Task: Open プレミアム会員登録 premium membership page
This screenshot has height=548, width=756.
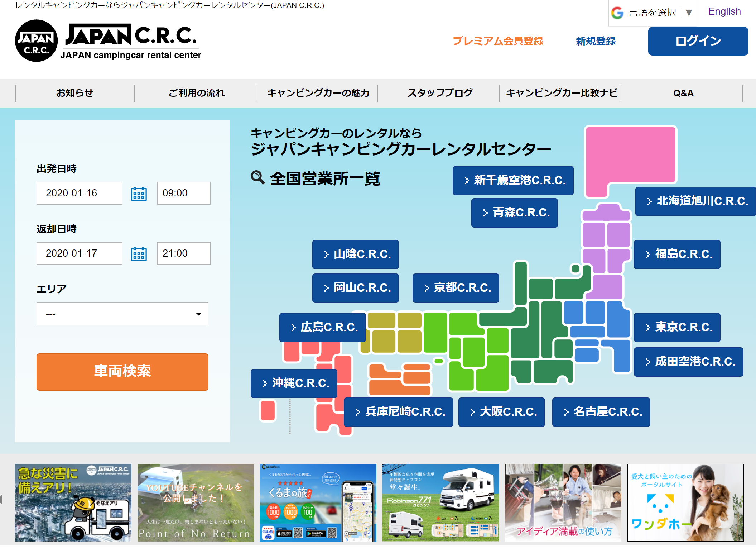Action: pyautogui.click(x=499, y=41)
